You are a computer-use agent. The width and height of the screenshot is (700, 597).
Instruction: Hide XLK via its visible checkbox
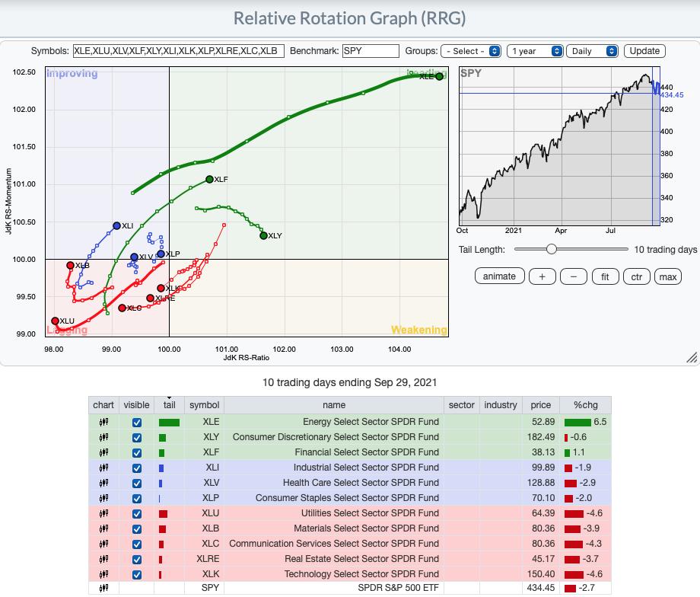click(137, 574)
